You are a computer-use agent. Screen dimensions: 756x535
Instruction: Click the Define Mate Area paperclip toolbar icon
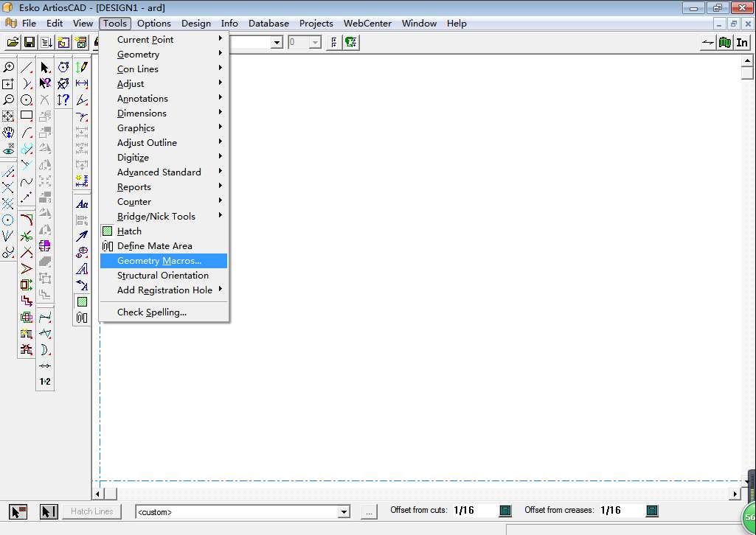(x=82, y=318)
